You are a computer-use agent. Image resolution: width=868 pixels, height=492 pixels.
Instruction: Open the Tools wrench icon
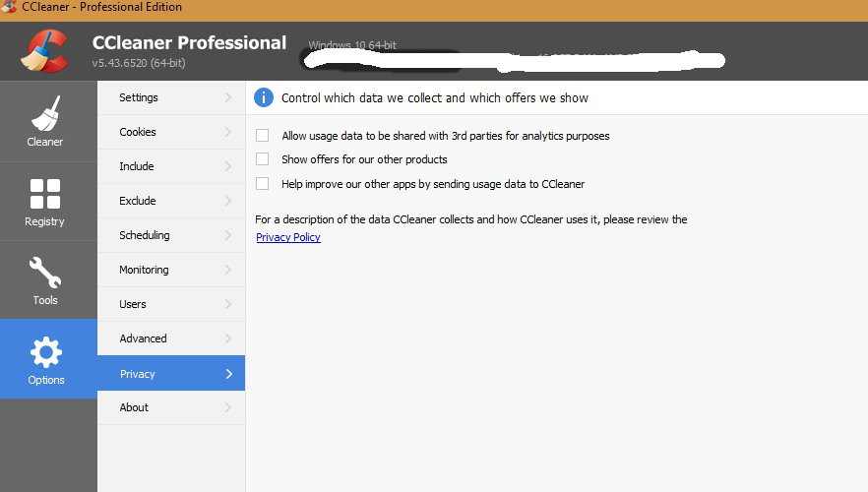tap(45, 273)
